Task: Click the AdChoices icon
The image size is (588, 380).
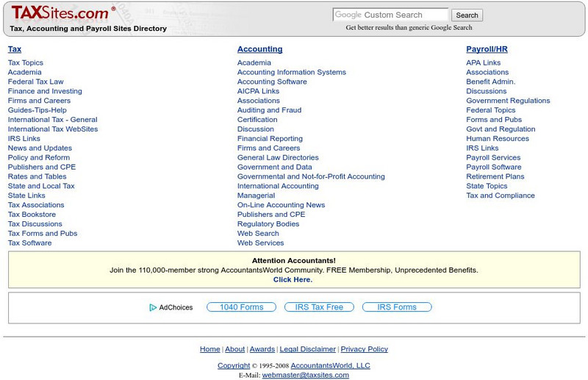Action: coord(153,307)
